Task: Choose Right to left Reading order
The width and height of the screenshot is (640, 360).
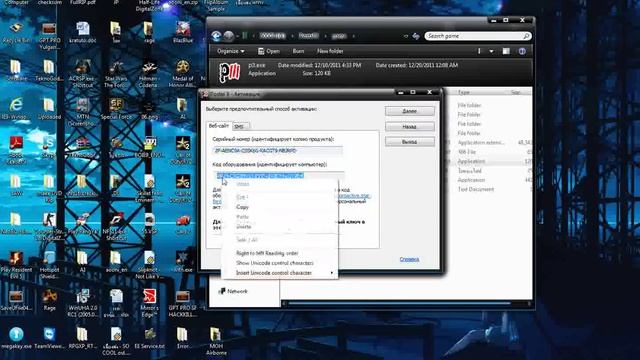Action: [x=279, y=253]
